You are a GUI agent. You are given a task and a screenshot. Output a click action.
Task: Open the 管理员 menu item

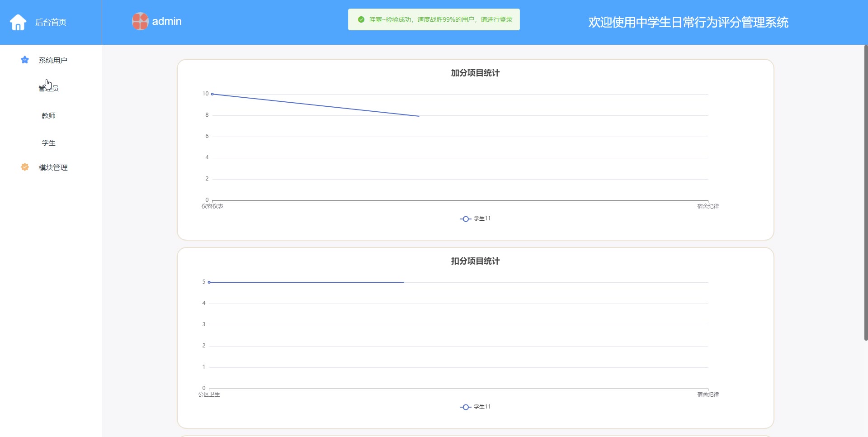[48, 88]
